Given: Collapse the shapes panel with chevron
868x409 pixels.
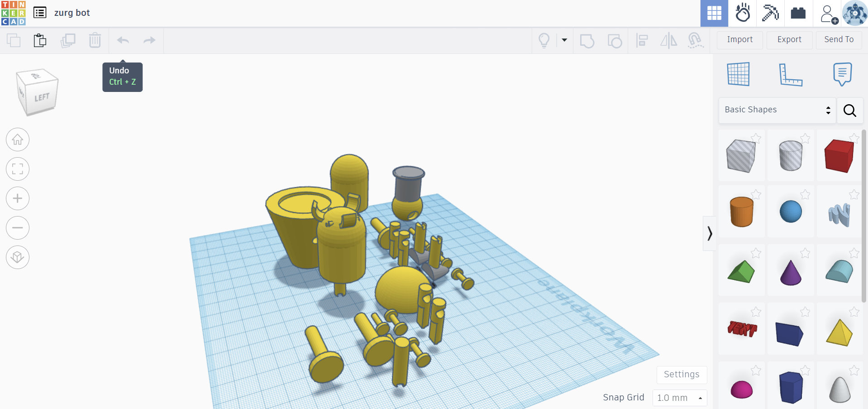Looking at the screenshot, I should click(709, 233).
